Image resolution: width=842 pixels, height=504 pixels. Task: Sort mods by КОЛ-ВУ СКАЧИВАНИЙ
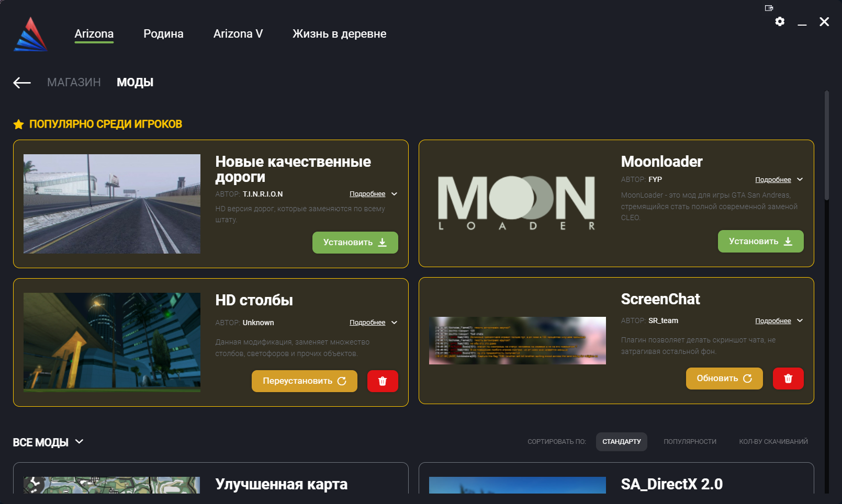pyautogui.click(x=773, y=442)
